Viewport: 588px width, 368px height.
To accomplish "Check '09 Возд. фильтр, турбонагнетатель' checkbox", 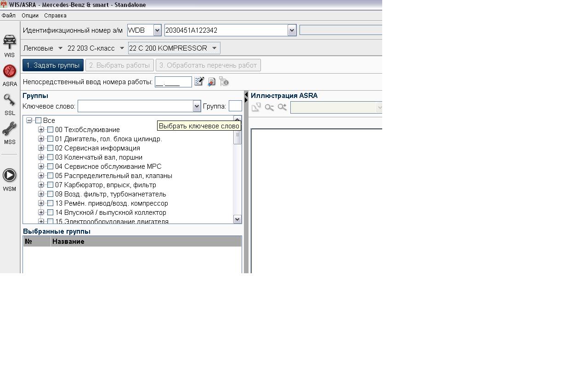I will (51, 194).
